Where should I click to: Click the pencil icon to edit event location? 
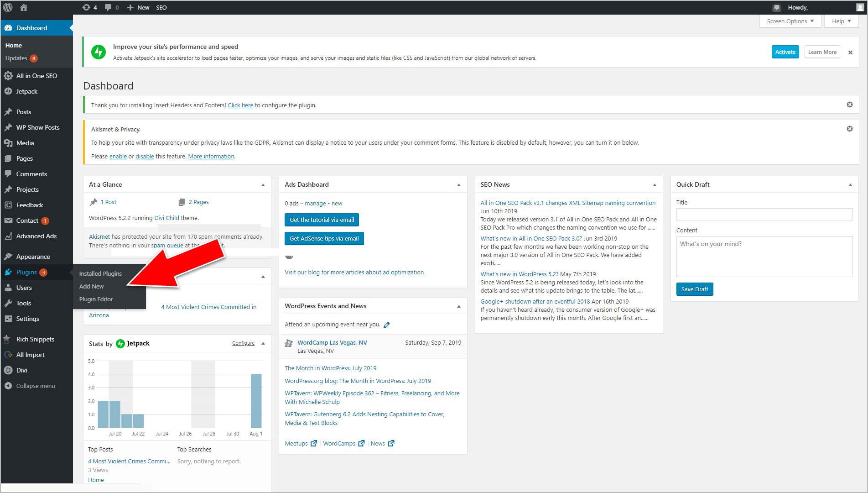[387, 325]
